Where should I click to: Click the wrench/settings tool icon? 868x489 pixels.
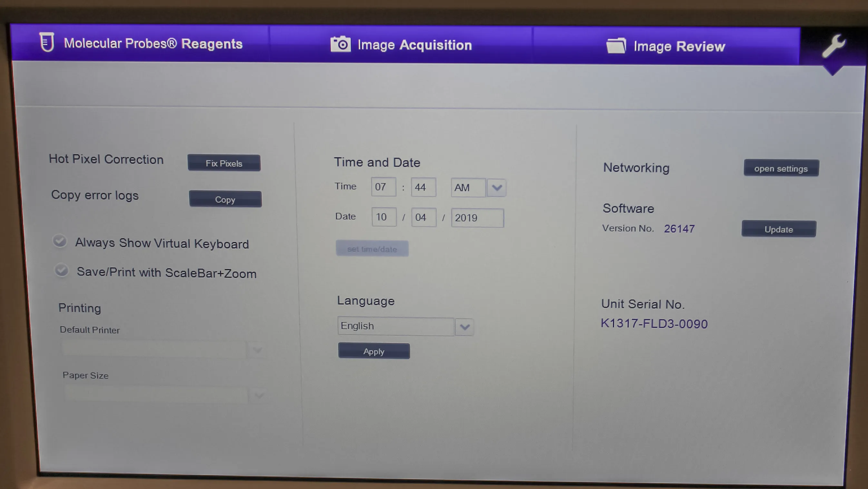834,45
